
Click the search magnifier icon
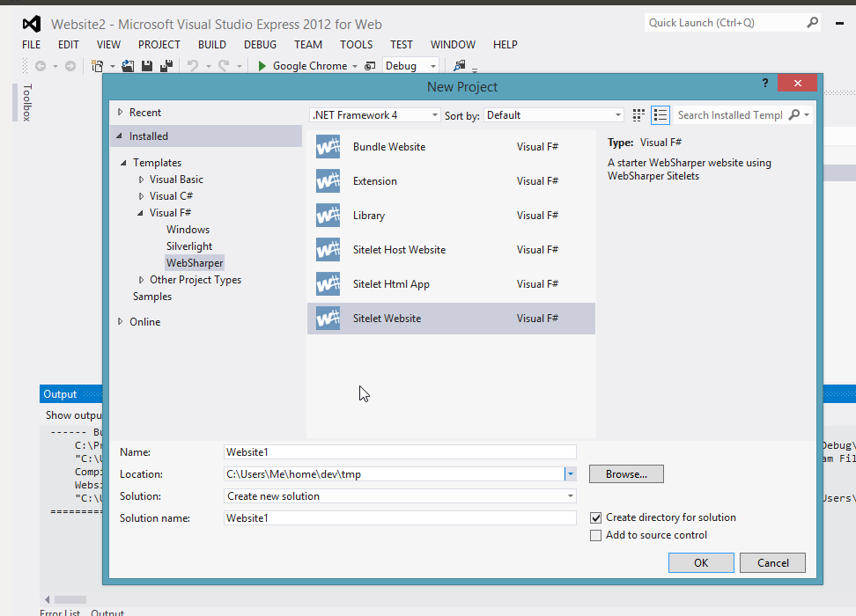pyautogui.click(x=792, y=114)
